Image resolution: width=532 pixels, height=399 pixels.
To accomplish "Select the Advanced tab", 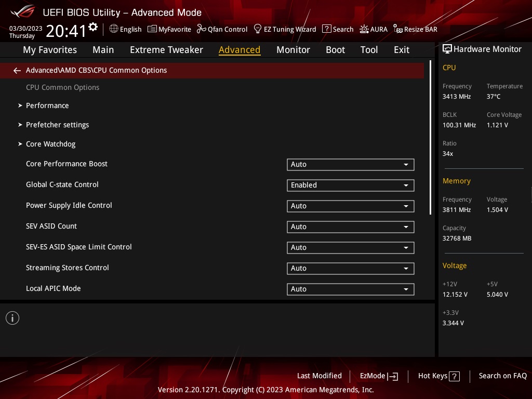I will pos(240,50).
